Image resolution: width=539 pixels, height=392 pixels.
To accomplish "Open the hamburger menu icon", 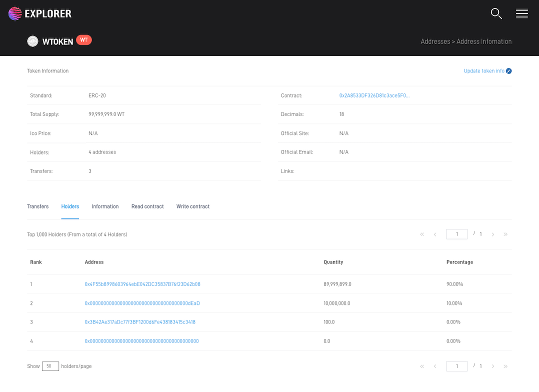I will pyautogui.click(x=521, y=13).
